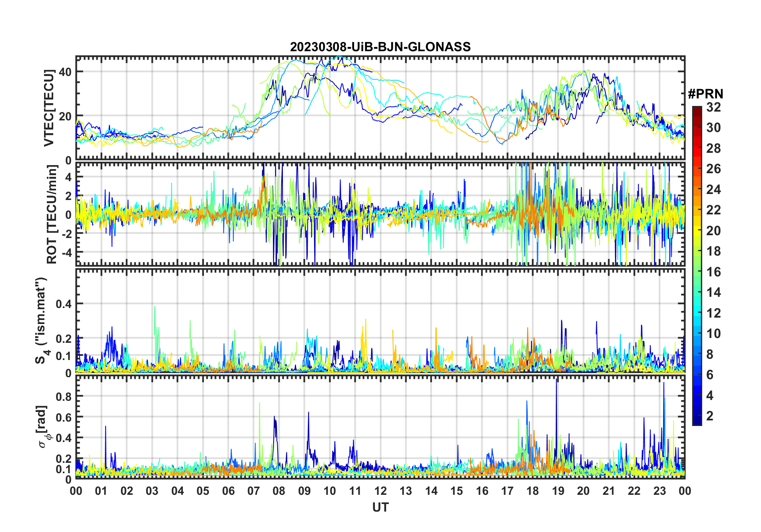Select the VTEC[TECU] y-axis label

click(49, 108)
